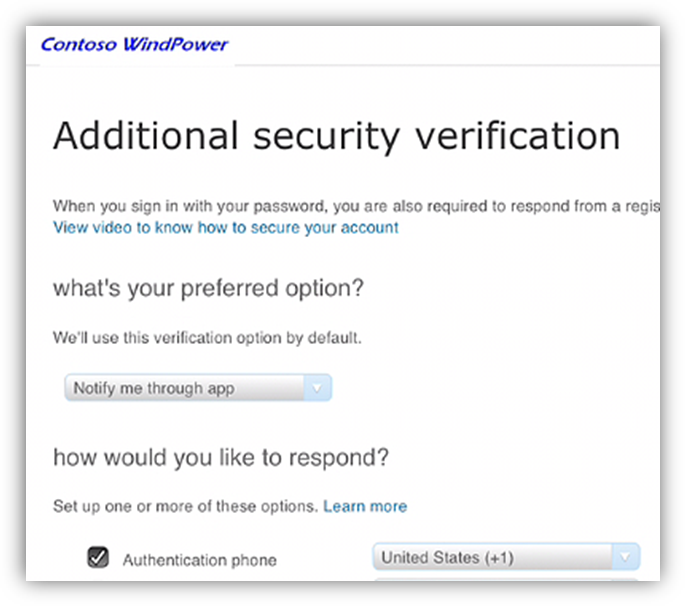
Task: Click the 'We'll use this verification option' text
Action: (x=207, y=338)
